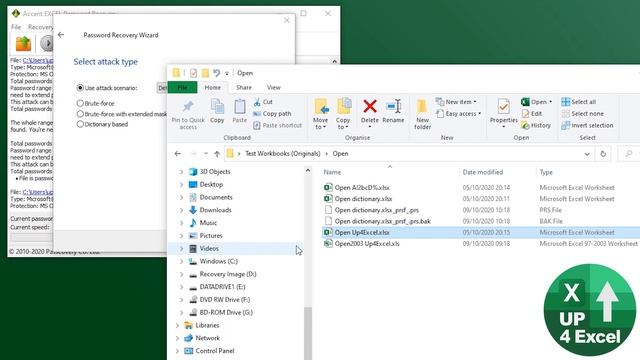Click Paste shortcut in ribbon
The height and width of the screenshot is (360, 640).
click(278, 125)
